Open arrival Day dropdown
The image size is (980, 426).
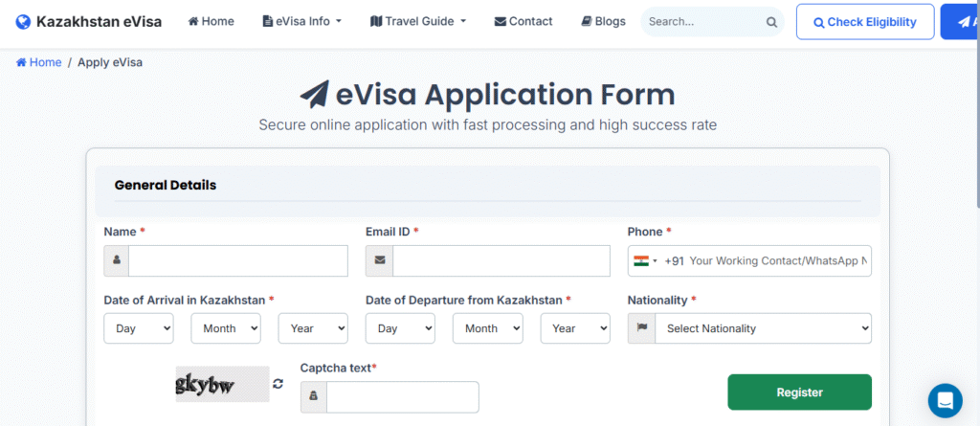[139, 328]
